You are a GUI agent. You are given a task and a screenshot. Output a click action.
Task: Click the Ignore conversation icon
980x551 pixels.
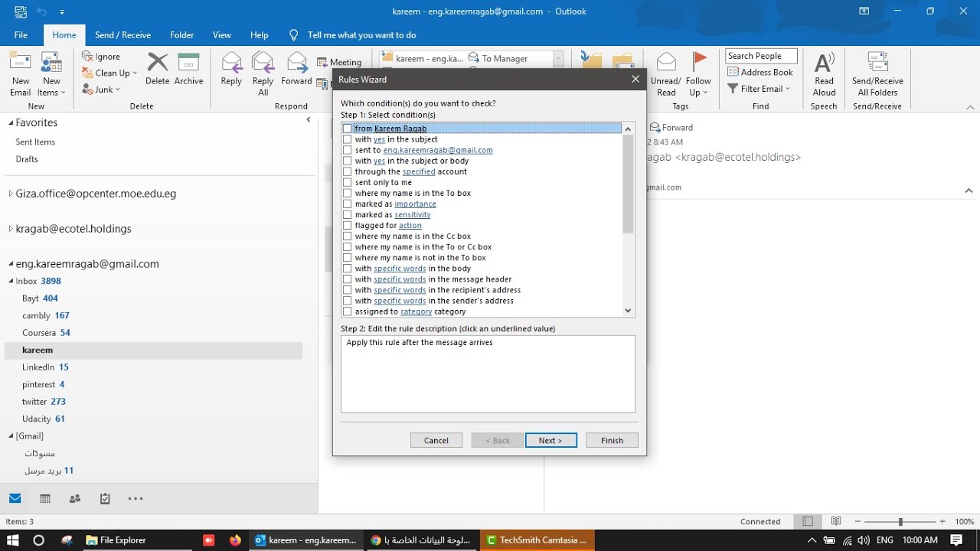(x=87, y=57)
